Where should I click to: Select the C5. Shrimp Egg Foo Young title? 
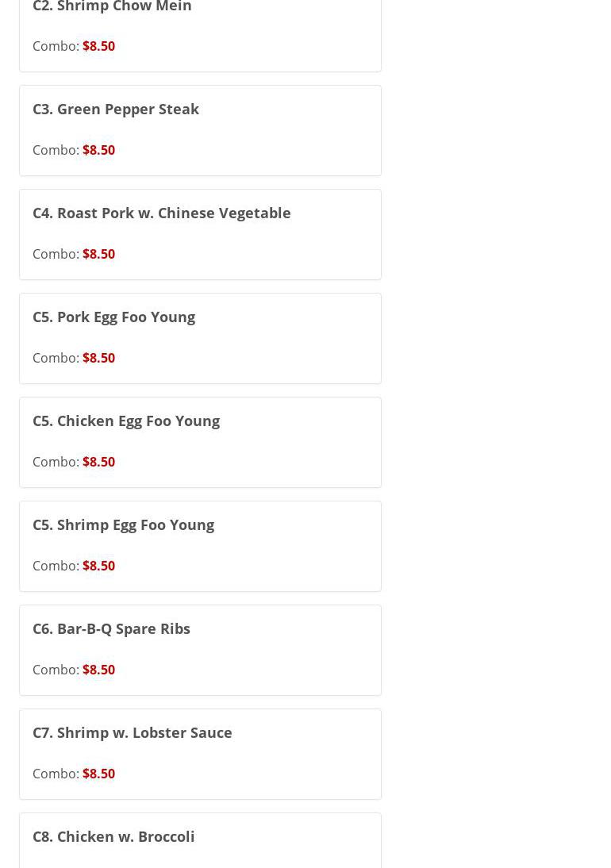point(123,524)
